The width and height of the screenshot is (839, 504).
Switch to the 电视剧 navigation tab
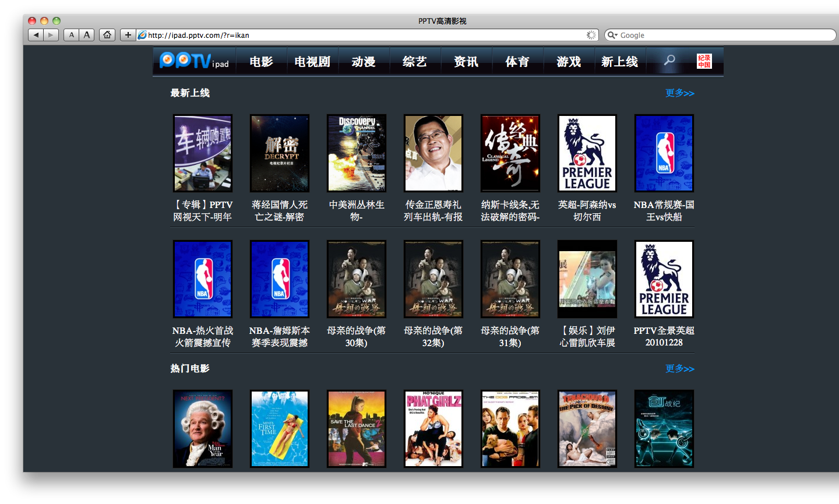[312, 62]
